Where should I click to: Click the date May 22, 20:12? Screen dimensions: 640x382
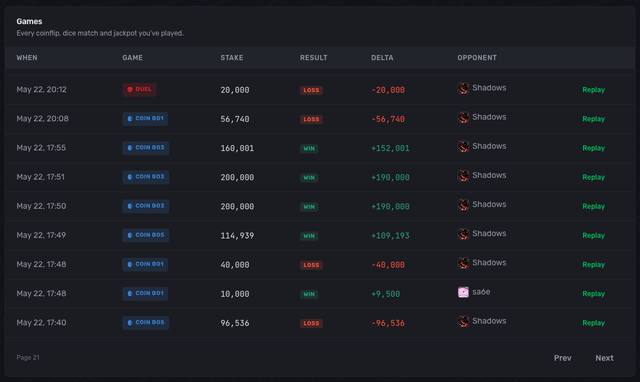click(42, 90)
